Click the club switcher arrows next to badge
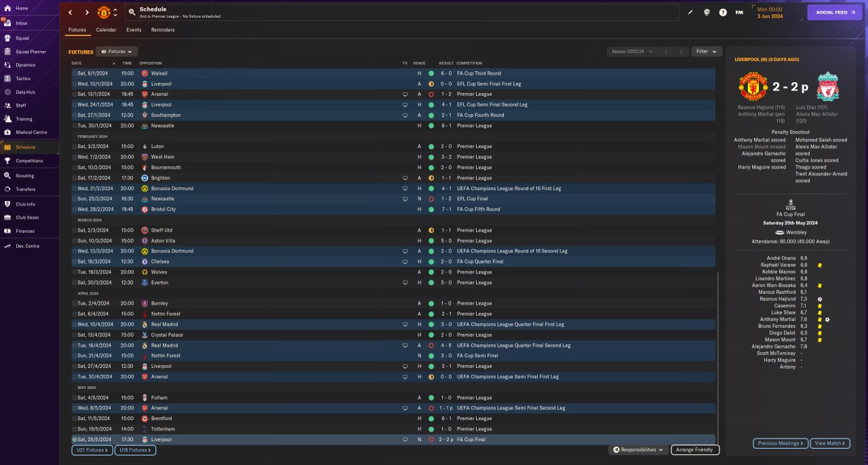This screenshot has height=465, width=868. click(x=115, y=12)
